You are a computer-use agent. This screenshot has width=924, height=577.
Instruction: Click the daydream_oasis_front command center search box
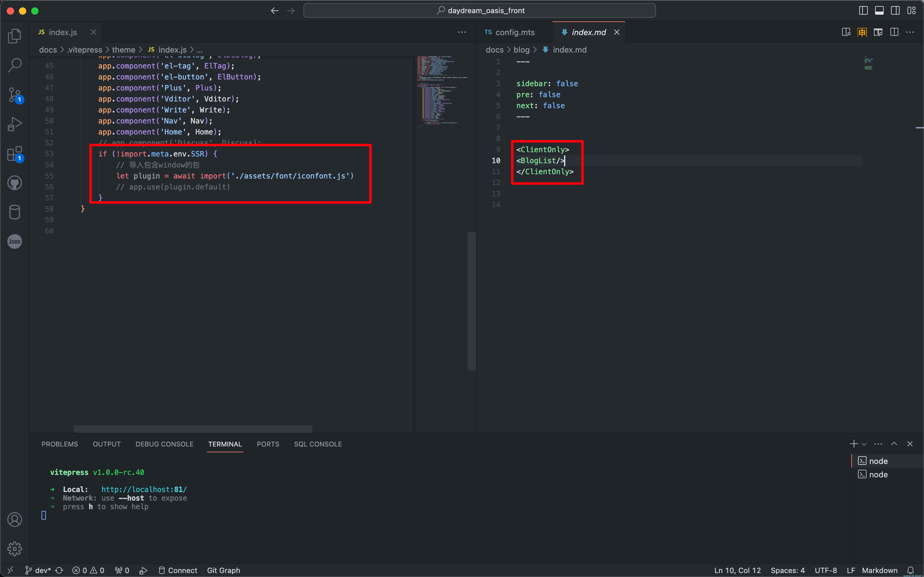479,11
